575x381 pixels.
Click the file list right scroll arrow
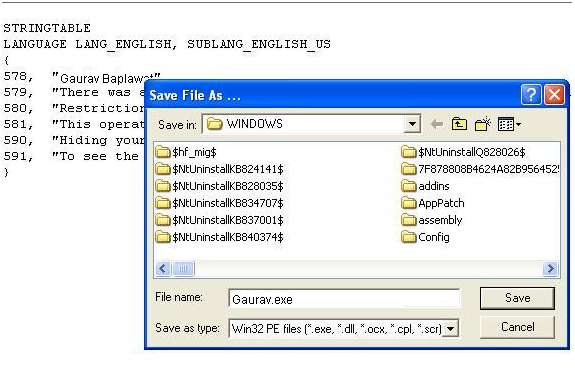550,269
